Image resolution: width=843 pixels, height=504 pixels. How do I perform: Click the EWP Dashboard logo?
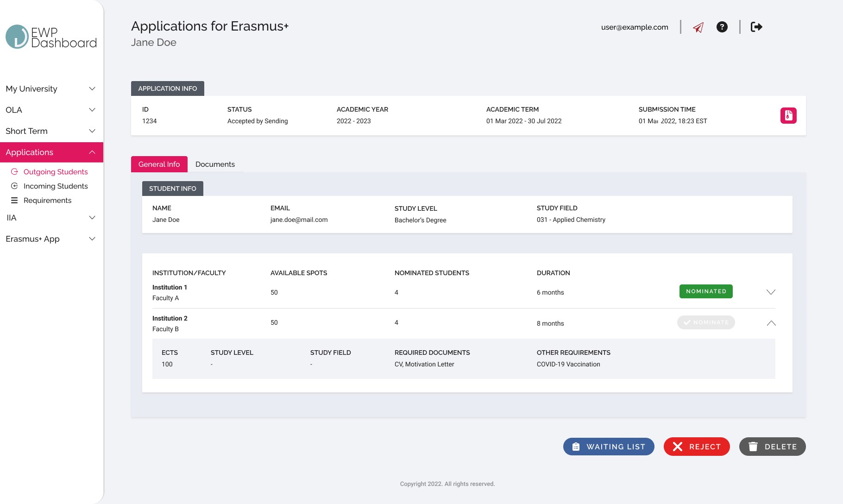51,37
